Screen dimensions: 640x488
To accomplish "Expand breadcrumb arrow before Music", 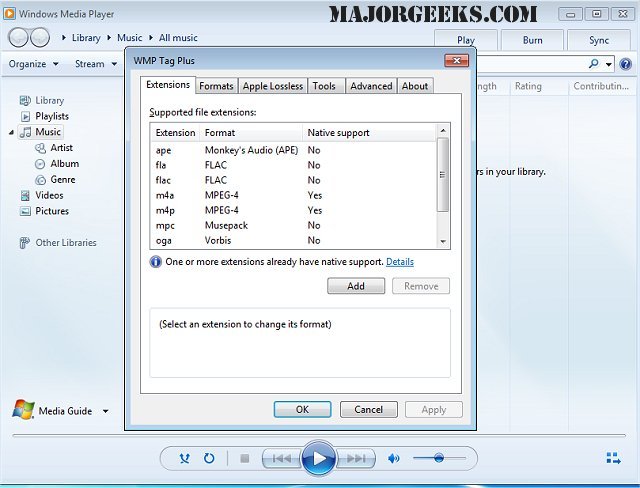I will point(109,38).
